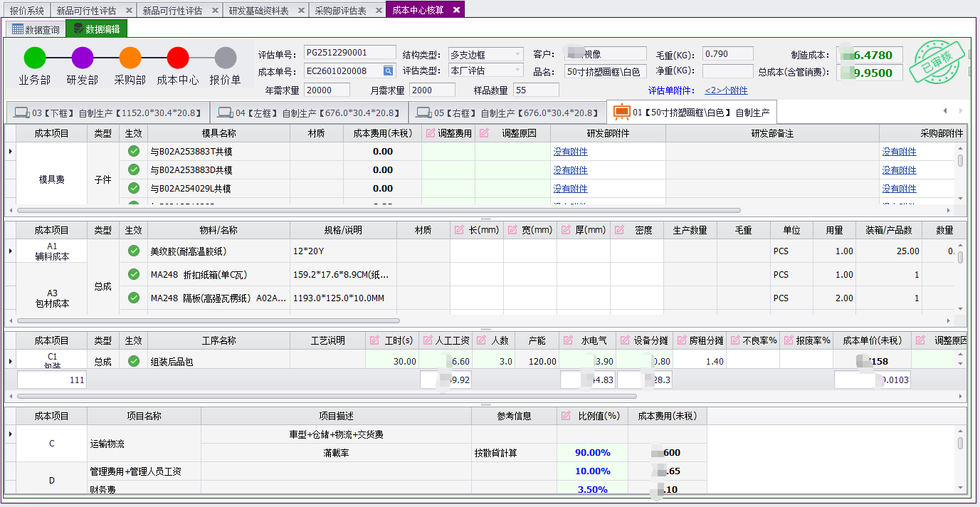Screen dimensions: 980x507
Task: Open 研发部附件 没有附件 link for 与B02A253883D共模
Action: pos(571,170)
